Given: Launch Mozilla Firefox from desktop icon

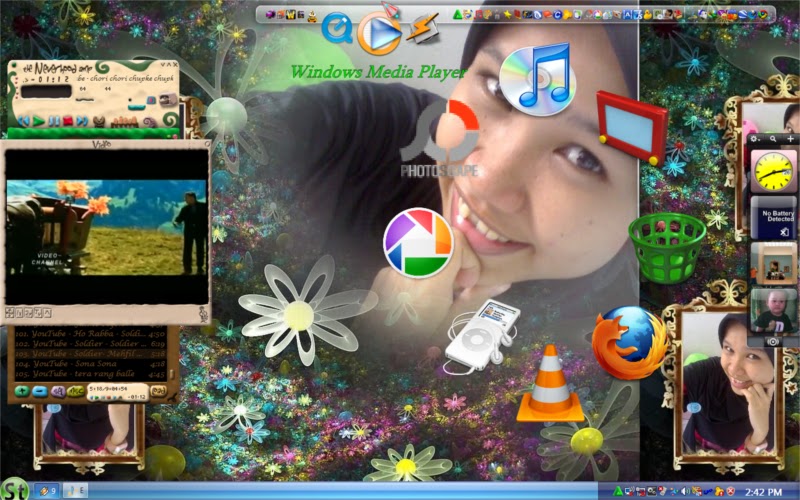Looking at the screenshot, I should point(630,342).
